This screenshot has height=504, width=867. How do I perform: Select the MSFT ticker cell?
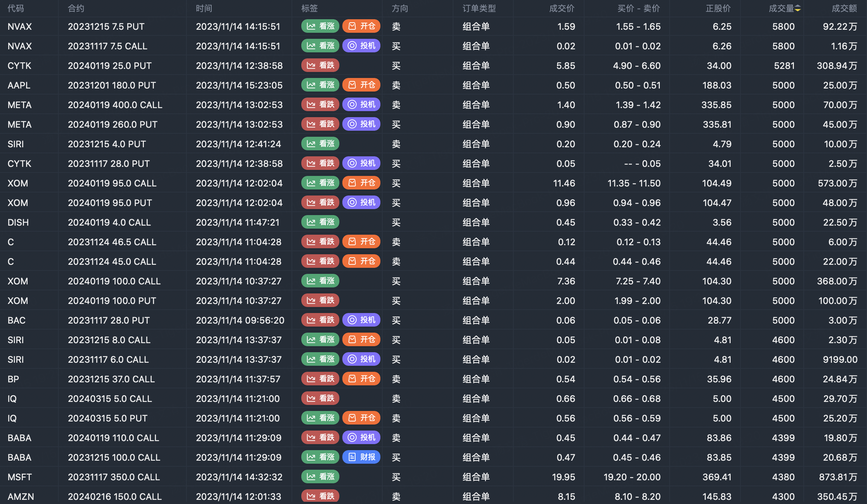(x=20, y=477)
